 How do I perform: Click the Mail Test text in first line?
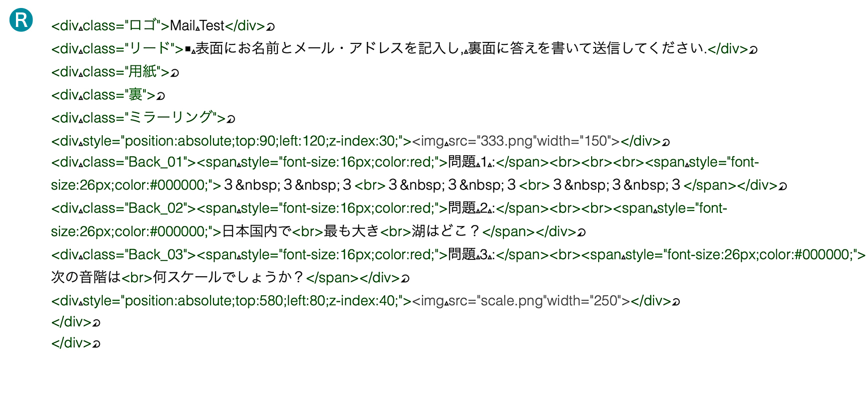coord(197,25)
